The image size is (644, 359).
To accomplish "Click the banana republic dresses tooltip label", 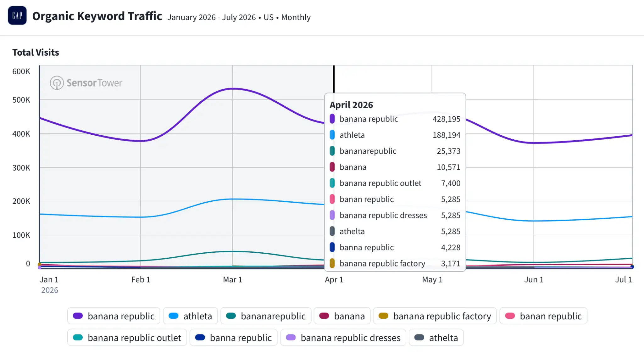I will (383, 215).
